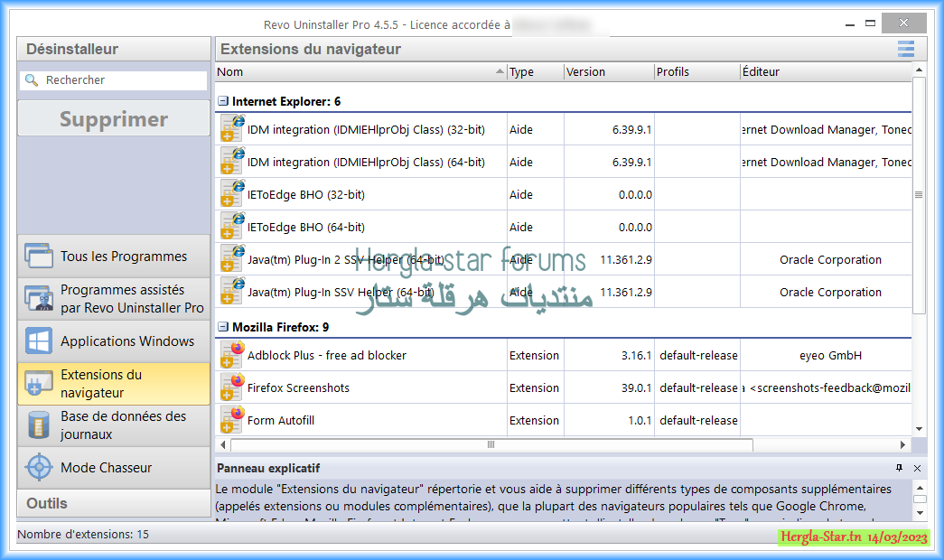
Task: Click horizontal scroll right arrow
Action: coord(902,444)
